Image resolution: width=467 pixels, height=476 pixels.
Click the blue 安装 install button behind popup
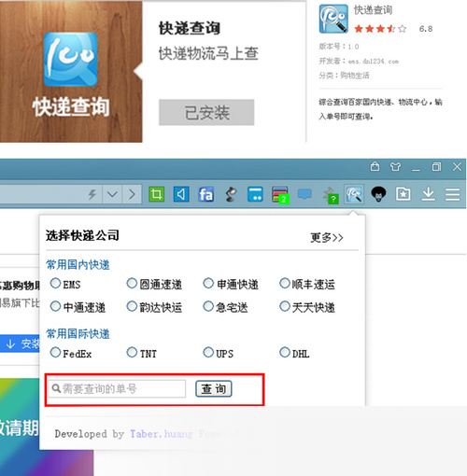click(x=20, y=343)
